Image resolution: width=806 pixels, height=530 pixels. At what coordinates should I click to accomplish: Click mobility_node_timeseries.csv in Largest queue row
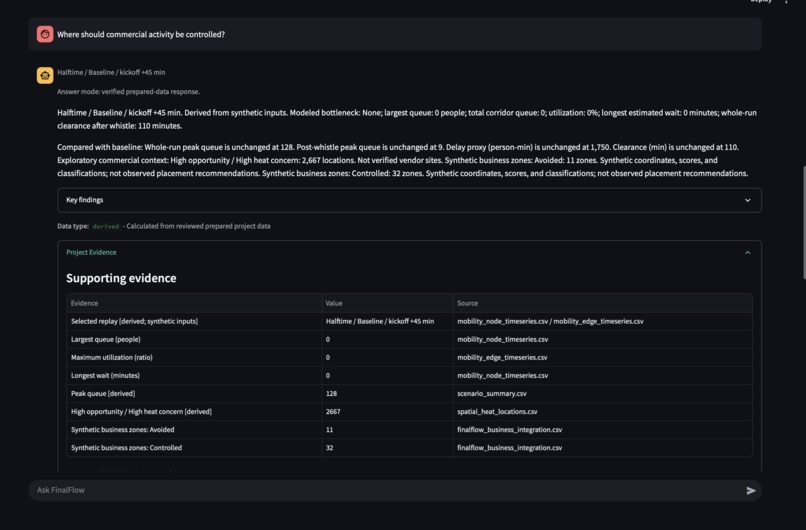click(x=502, y=339)
